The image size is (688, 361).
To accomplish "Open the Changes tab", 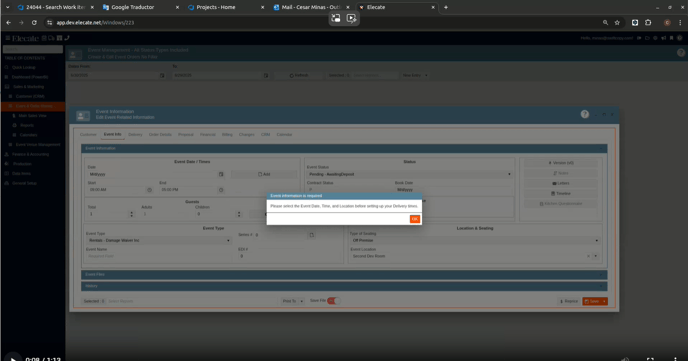I will click(247, 135).
